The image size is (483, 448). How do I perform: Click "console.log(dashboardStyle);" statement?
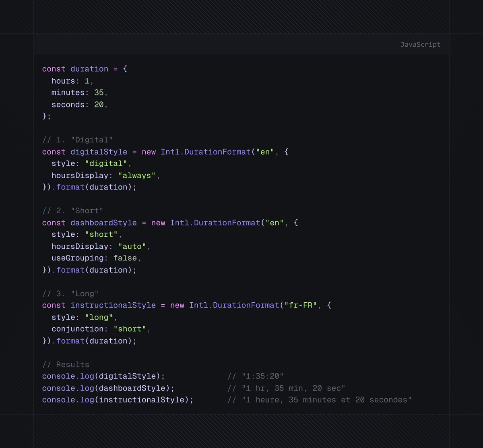108,388
